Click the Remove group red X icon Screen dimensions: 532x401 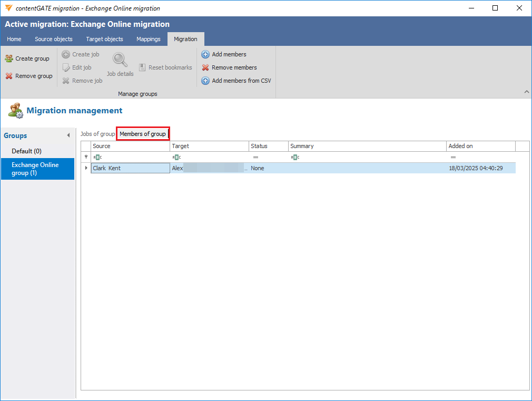click(9, 76)
